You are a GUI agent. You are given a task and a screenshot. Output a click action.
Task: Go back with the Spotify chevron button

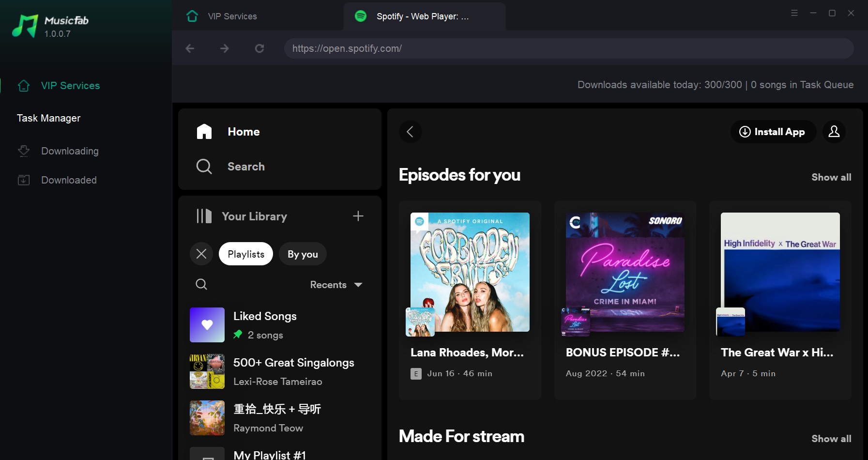410,132
